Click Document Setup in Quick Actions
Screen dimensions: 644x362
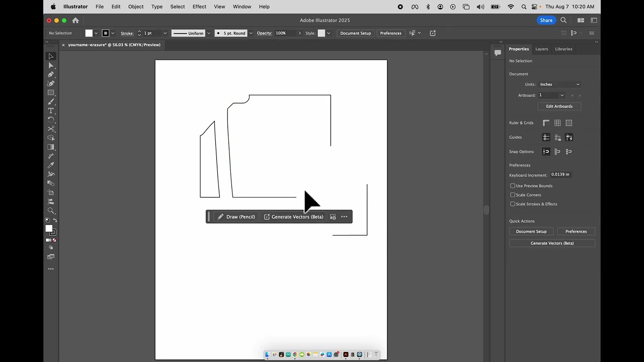click(531, 231)
